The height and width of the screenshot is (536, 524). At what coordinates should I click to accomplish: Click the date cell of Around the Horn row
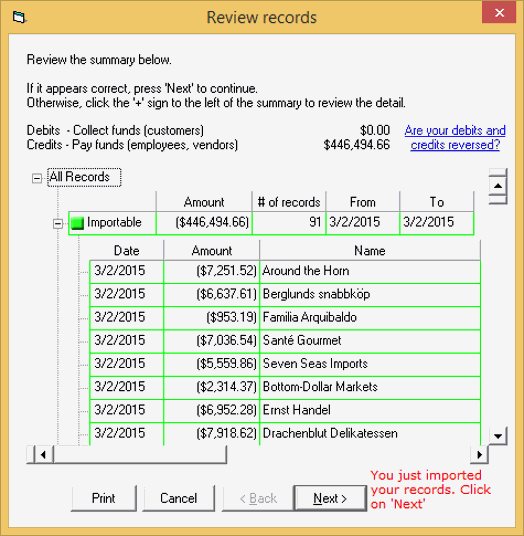(126, 272)
